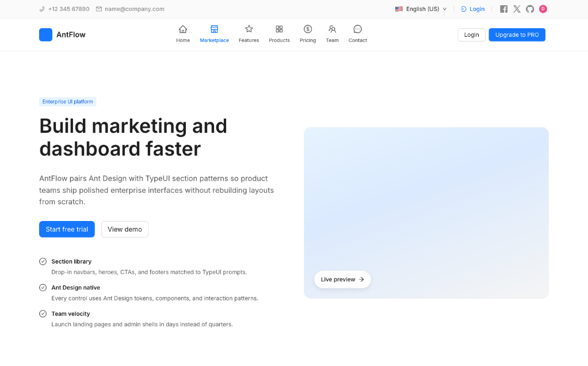
Task: Click the Team velocity title text
Action: [x=71, y=314]
